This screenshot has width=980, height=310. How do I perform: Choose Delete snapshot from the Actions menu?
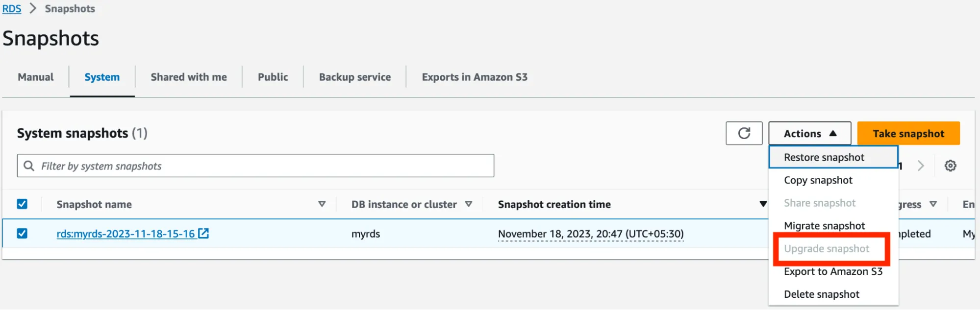822,293
